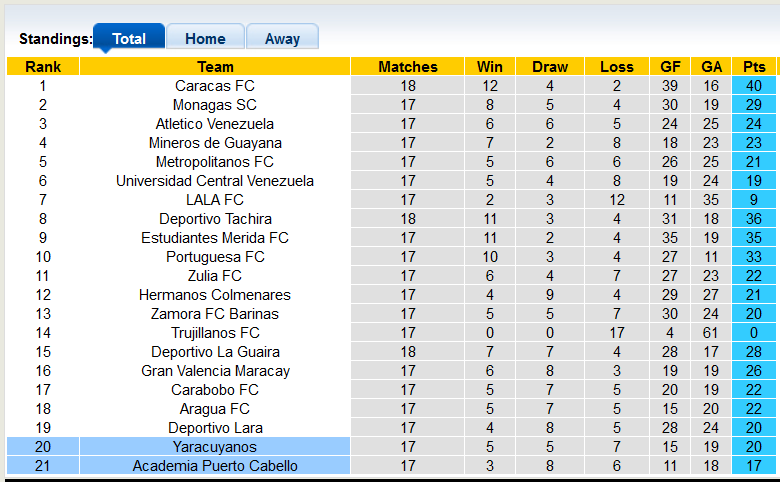
Task: Click the Loss column header
Action: click(617, 67)
